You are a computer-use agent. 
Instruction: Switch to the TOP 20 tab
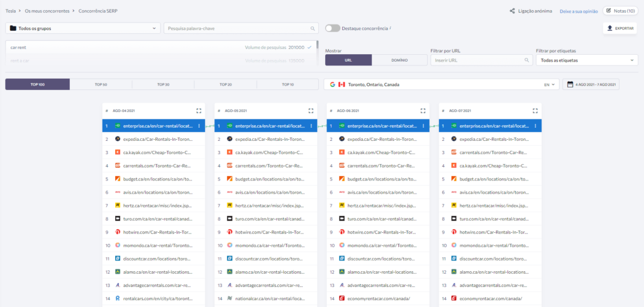click(226, 84)
